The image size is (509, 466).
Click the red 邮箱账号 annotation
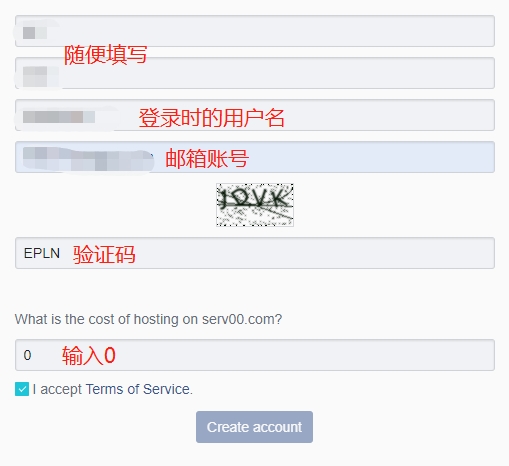coord(207,158)
